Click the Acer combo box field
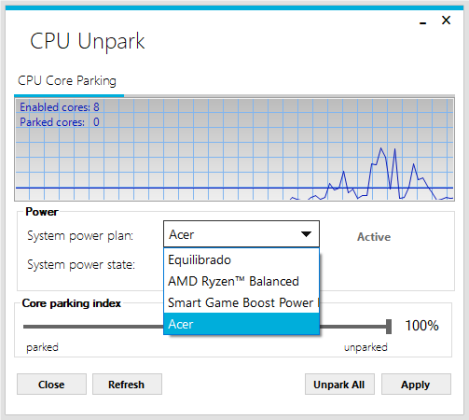 241,234
